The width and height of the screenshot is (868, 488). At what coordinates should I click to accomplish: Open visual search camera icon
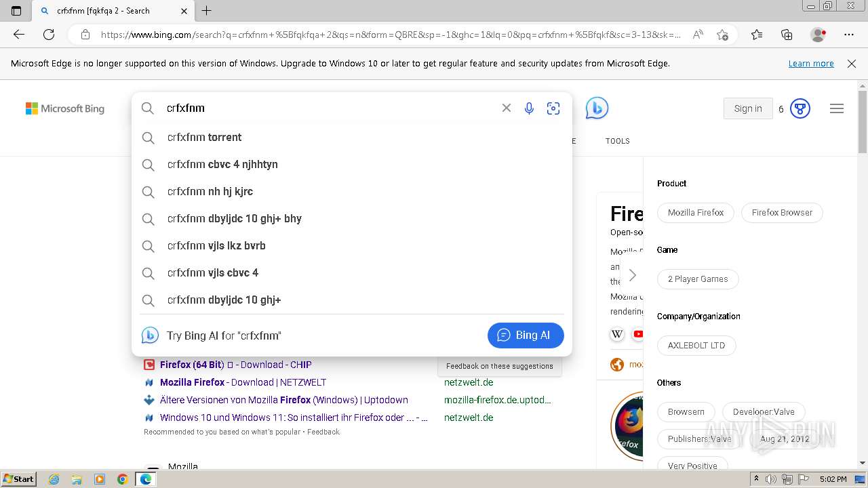pos(553,108)
